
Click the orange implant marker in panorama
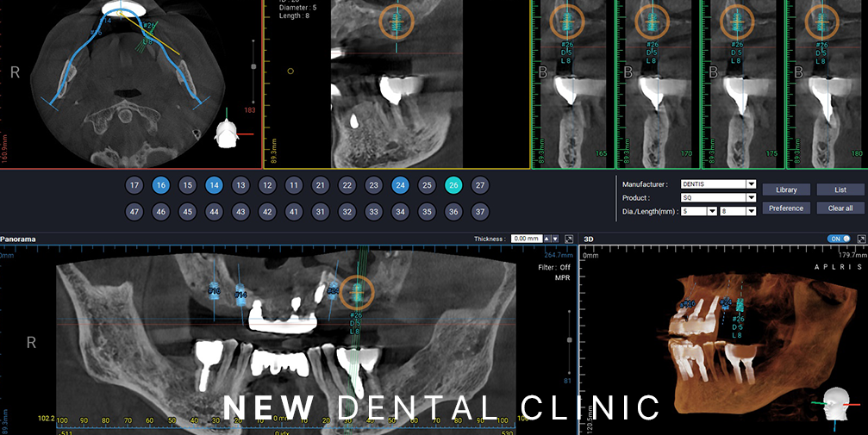tap(356, 292)
